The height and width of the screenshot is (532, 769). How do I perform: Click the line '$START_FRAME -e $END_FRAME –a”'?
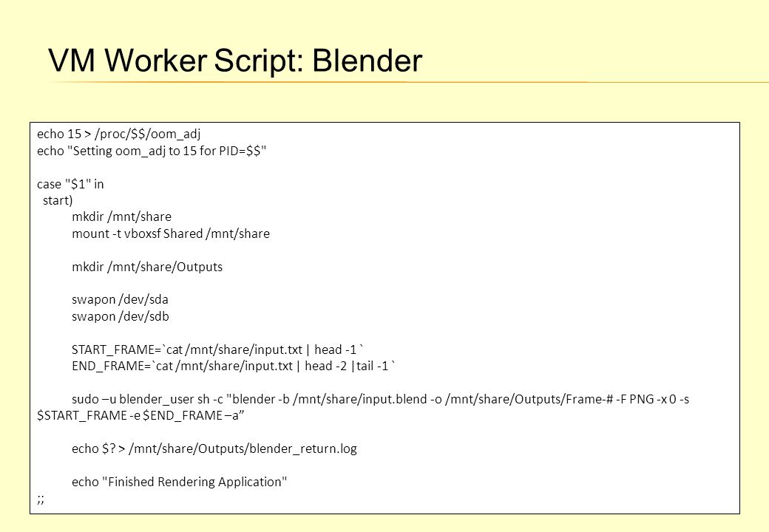pyautogui.click(x=140, y=416)
